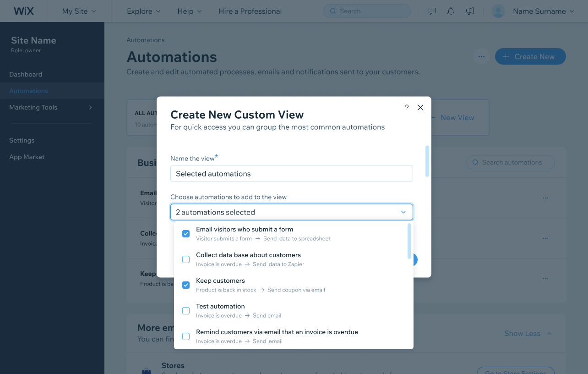Open the notifications bell
This screenshot has width=588, height=374.
[451, 11]
